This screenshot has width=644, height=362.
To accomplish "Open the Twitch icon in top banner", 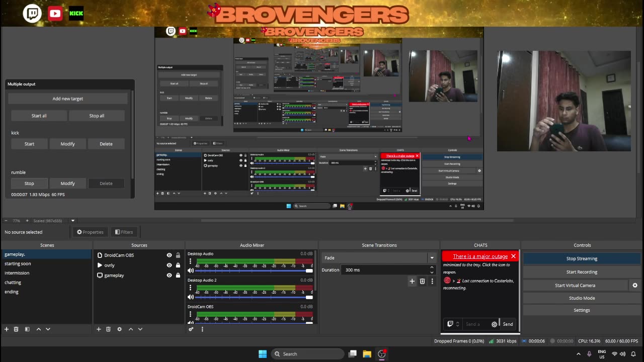I will [32, 14].
